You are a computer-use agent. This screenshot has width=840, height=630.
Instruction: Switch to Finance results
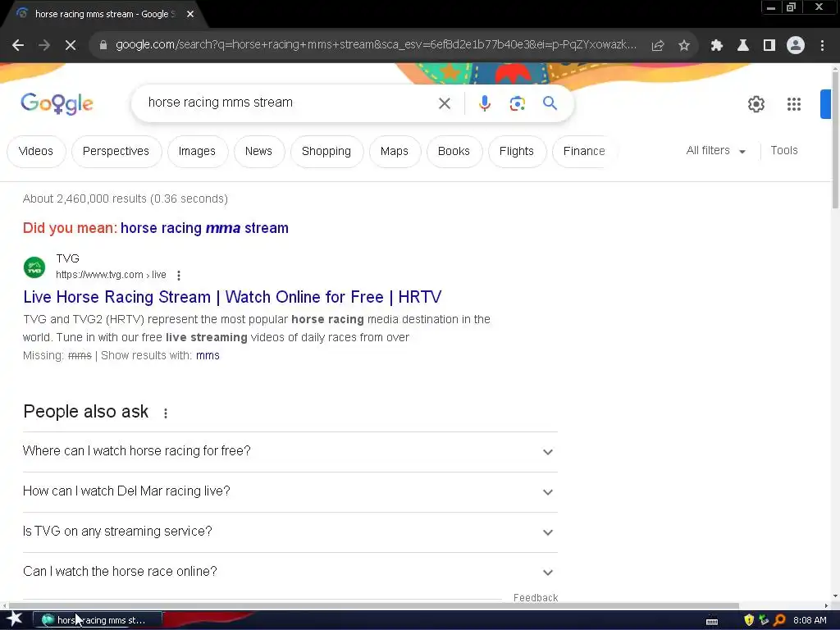(584, 152)
